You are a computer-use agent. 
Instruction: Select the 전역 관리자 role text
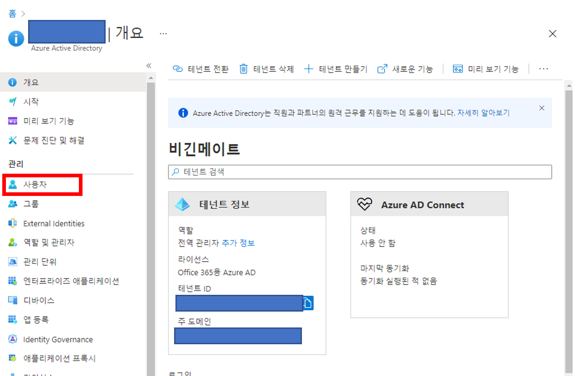pyautogui.click(x=199, y=243)
